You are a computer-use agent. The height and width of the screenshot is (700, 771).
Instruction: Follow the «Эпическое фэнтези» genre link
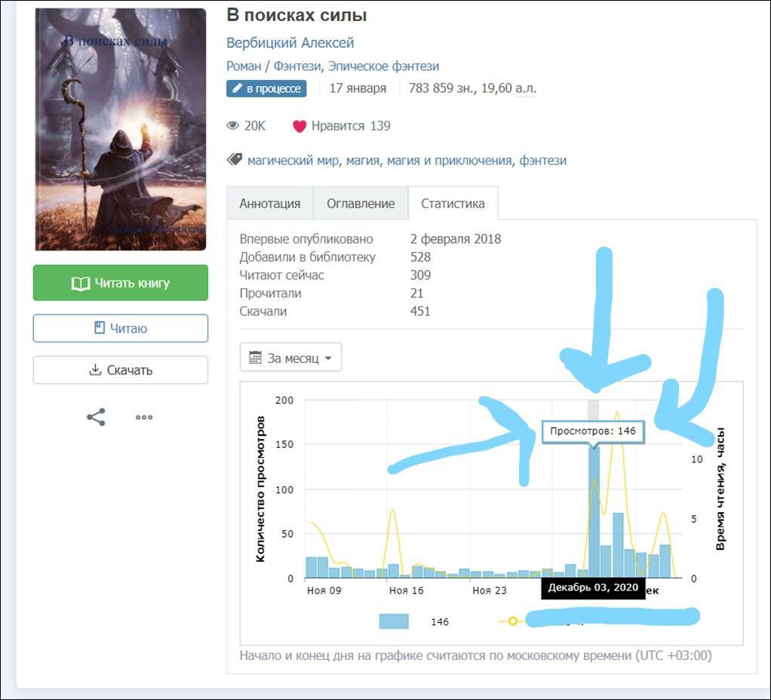point(383,66)
